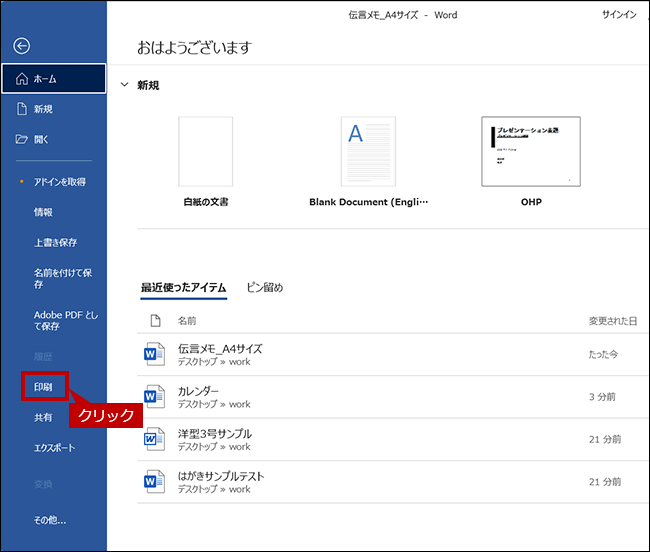
Task: Click the 名前 column header
Action: click(187, 321)
